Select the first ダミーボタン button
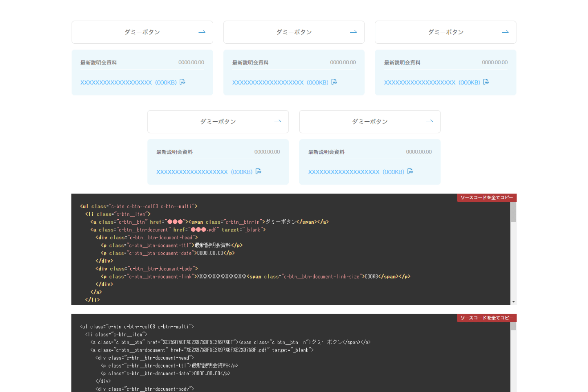Image resolution: width=588 pixels, height=392 pixels. pyautogui.click(x=142, y=31)
